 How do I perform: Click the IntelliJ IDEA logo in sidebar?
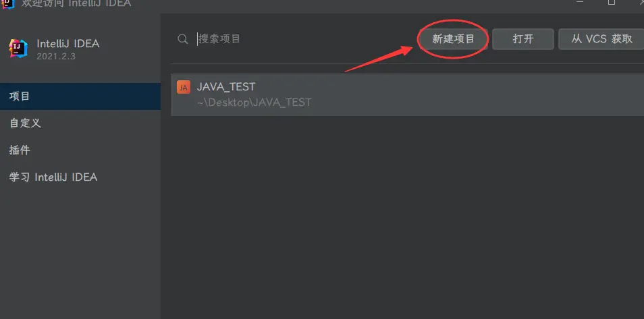pyautogui.click(x=18, y=49)
